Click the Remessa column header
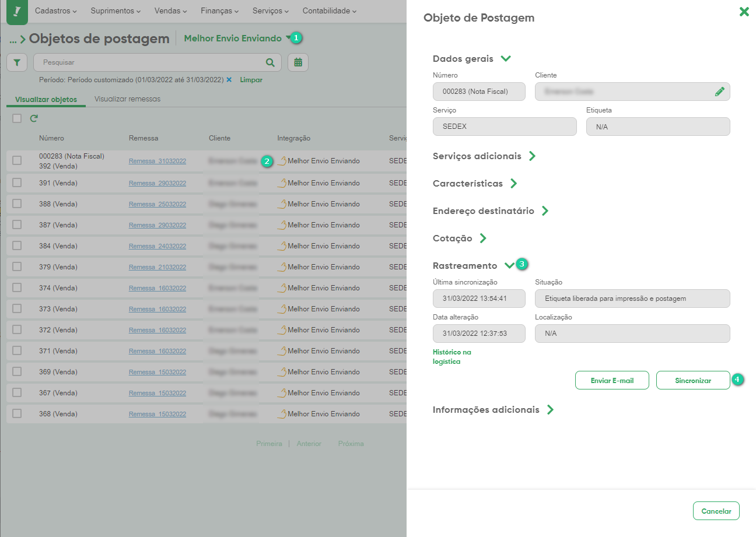The width and height of the screenshot is (756, 537). (x=143, y=138)
